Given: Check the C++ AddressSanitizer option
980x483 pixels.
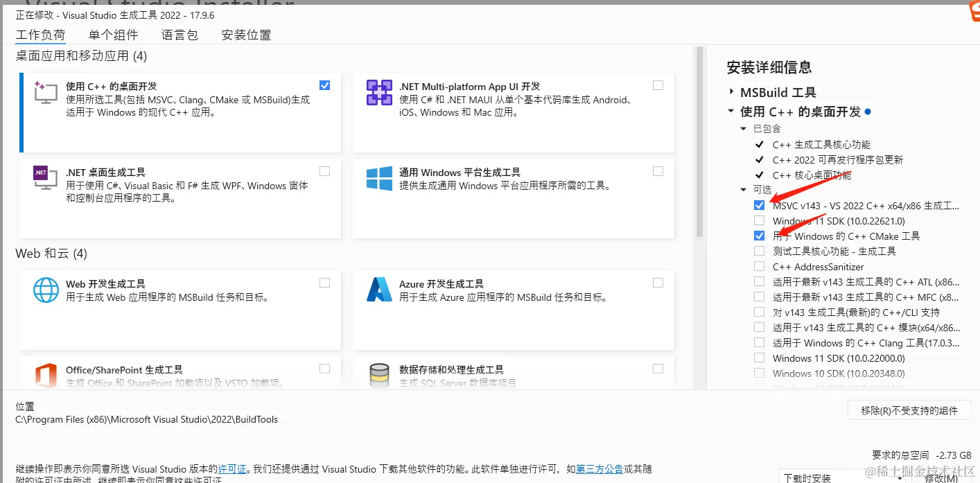Looking at the screenshot, I should 760,266.
